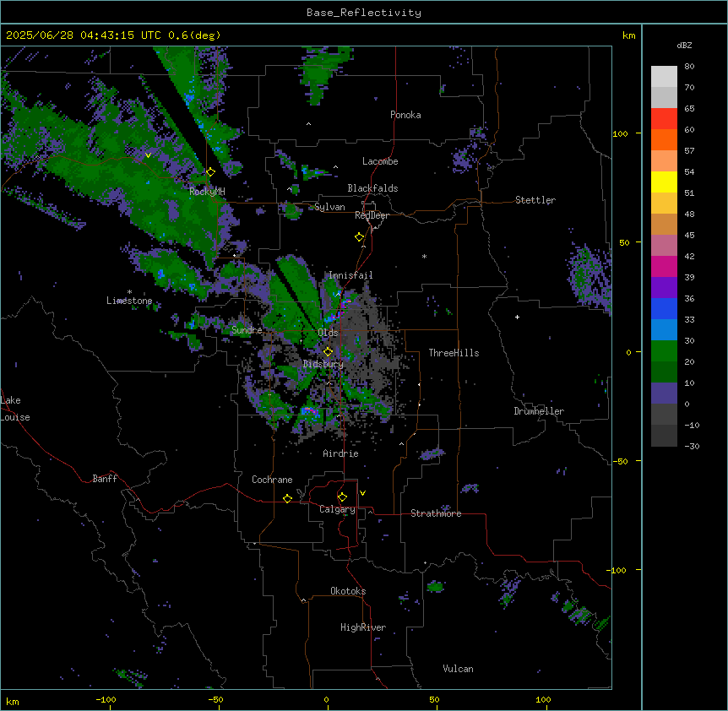Click the HighRiver label
This screenshot has height=711, width=728.
coord(362,627)
